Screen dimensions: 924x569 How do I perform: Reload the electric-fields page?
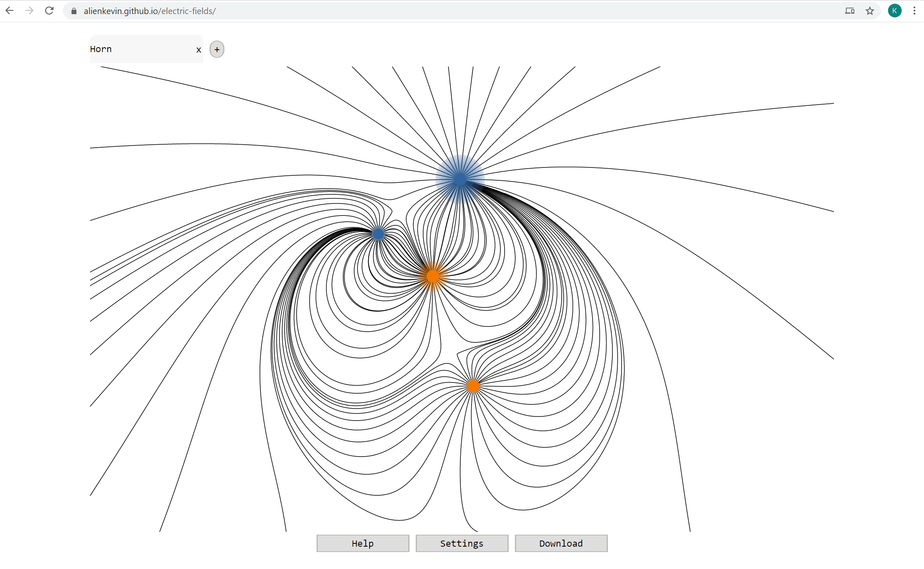coord(49,11)
